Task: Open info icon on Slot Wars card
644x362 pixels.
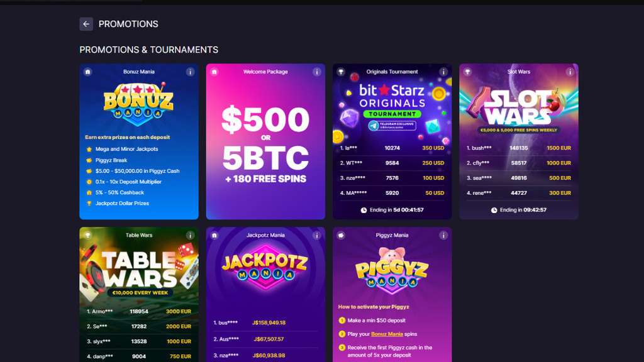Action: click(570, 72)
